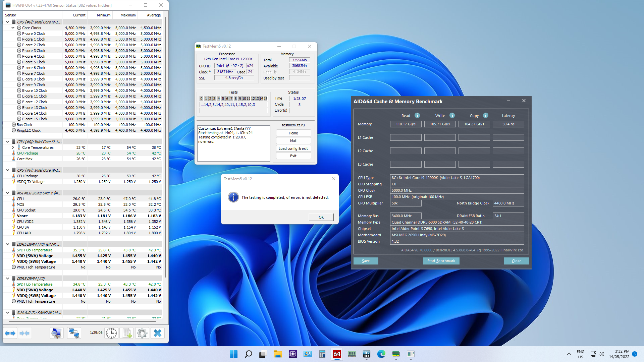The width and height of the screenshot is (644, 362).
Task: Click the log file with plus icon
Action: [x=127, y=333]
